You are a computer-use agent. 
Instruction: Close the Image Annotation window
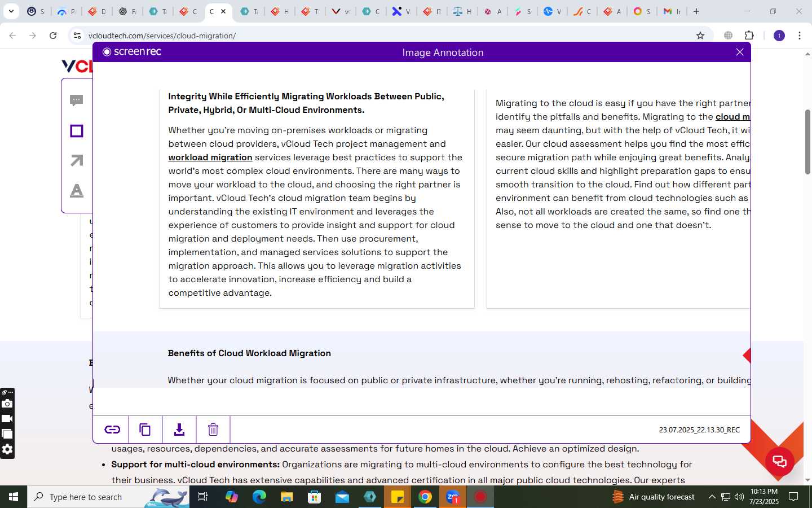pos(740,52)
